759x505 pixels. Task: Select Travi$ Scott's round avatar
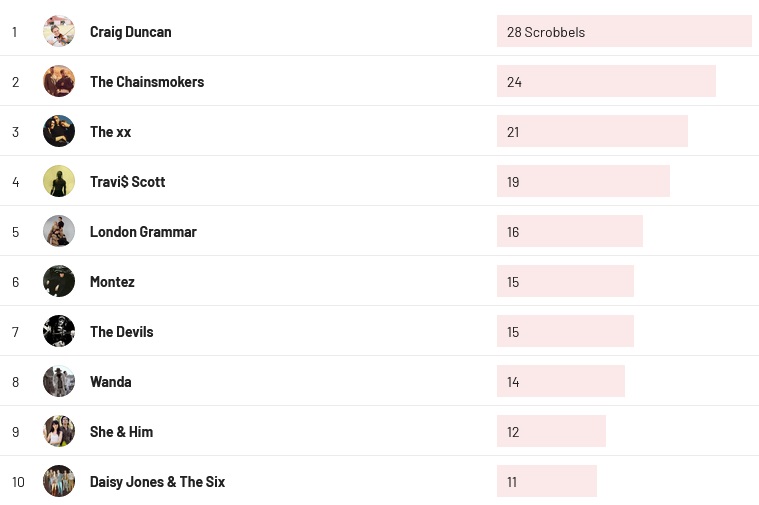pyautogui.click(x=59, y=181)
